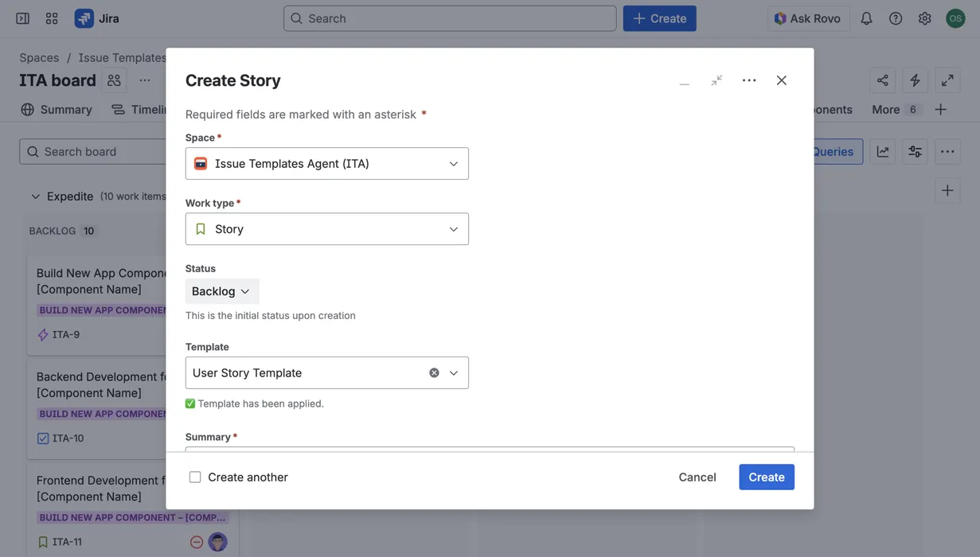Screen dimensions: 980x557
Task: Click the automation lightning bolt icon
Action: point(915,80)
